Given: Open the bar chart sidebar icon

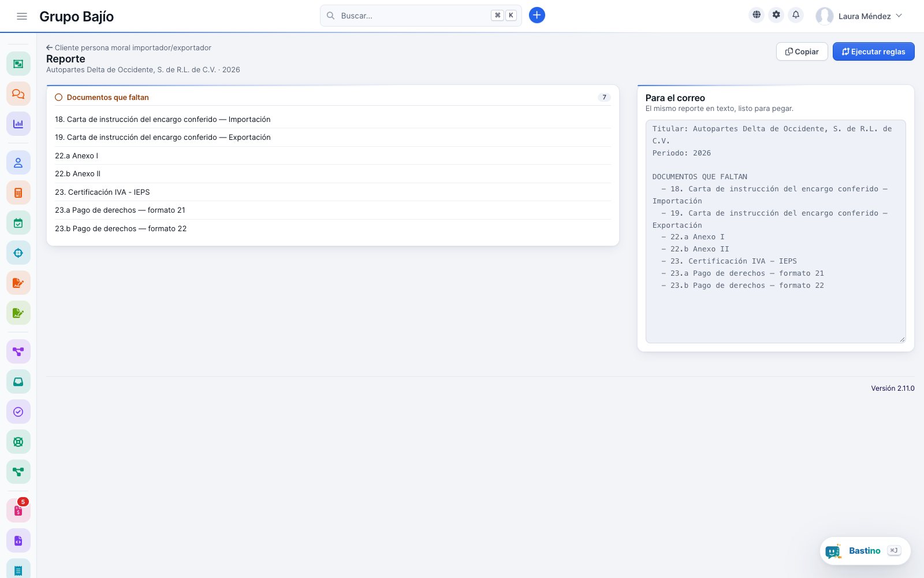Looking at the screenshot, I should [x=18, y=124].
